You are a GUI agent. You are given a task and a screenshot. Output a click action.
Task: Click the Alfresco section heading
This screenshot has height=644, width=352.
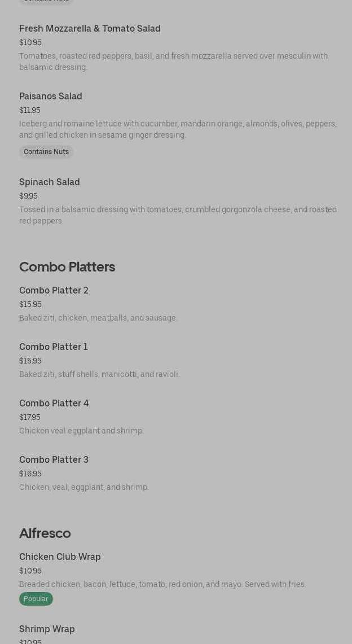[x=45, y=533]
